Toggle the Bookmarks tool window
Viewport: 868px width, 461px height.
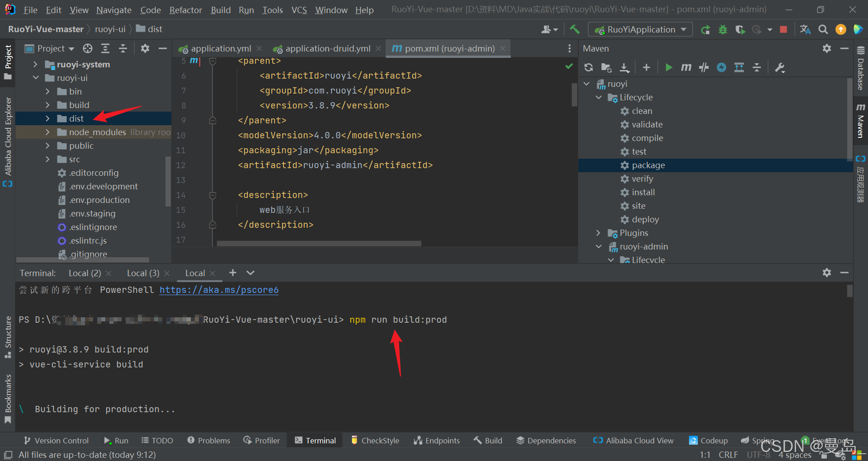8,399
